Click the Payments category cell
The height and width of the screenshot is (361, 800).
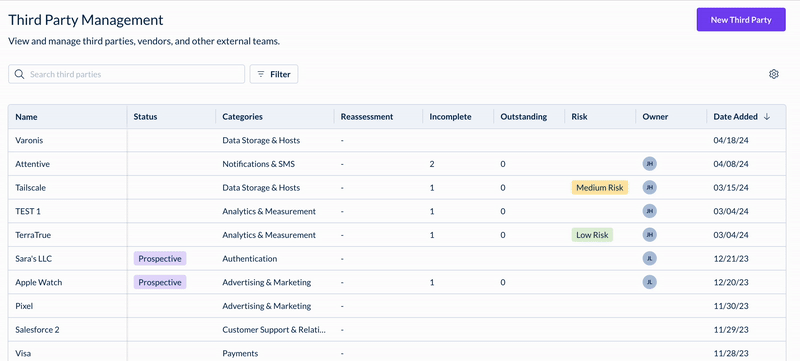pyautogui.click(x=240, y=353)
